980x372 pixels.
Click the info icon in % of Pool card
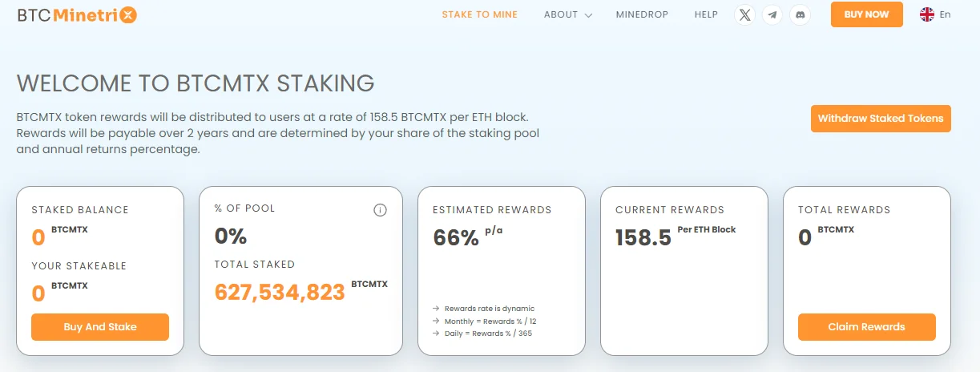pos(380,210)
